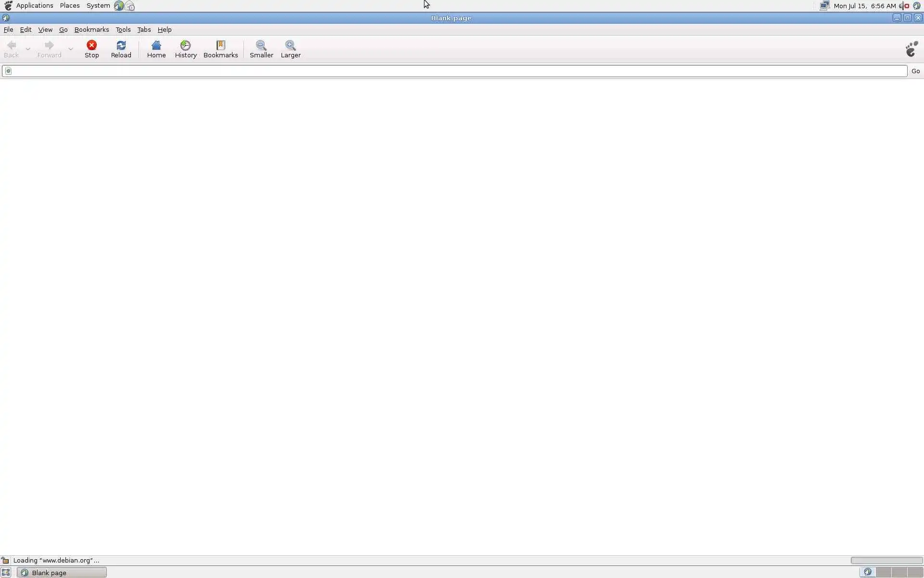
Task: Click the Stop loading icon
Action: tap(91, 49)
